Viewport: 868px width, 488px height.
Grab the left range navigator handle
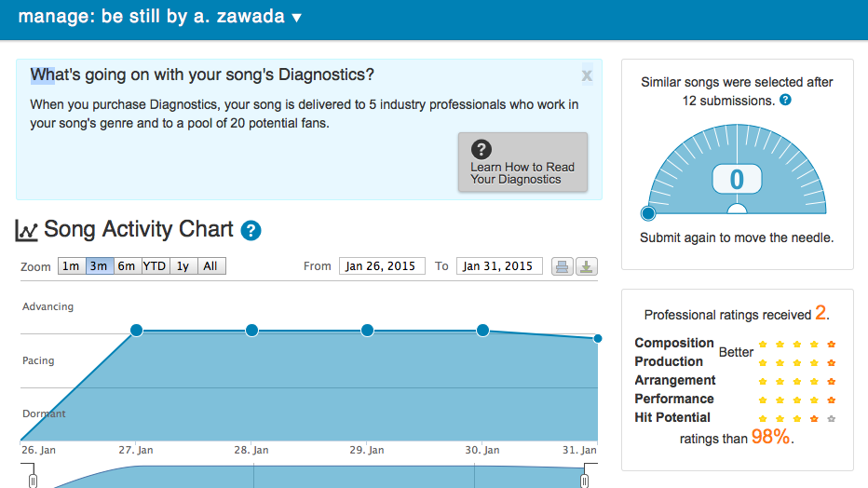tap(33, 481)
